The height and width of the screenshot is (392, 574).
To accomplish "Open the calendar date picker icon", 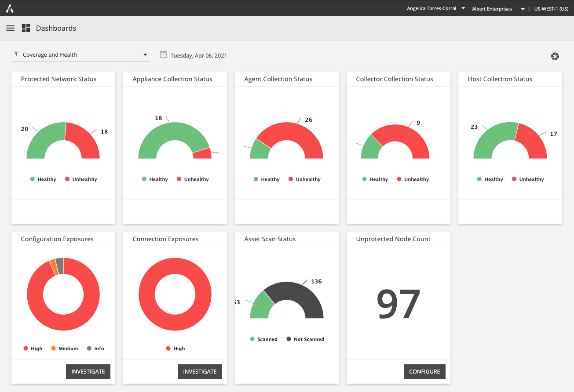I will click(x=163, y=54).
